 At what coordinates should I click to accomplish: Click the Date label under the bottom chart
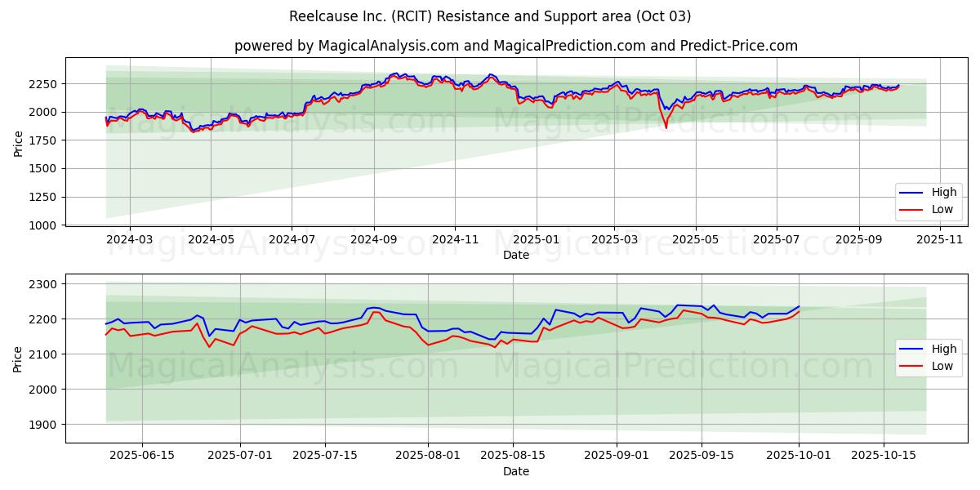click(515, 471)
